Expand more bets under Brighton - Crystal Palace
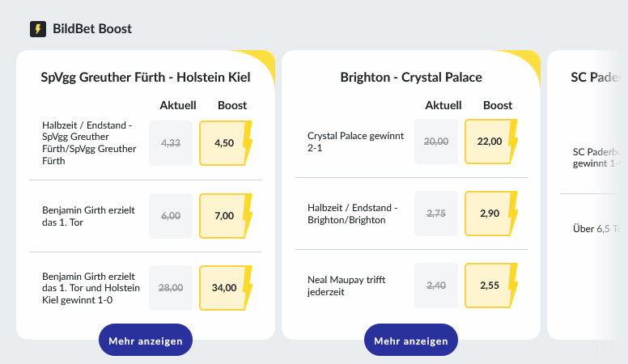 [411, 340]
